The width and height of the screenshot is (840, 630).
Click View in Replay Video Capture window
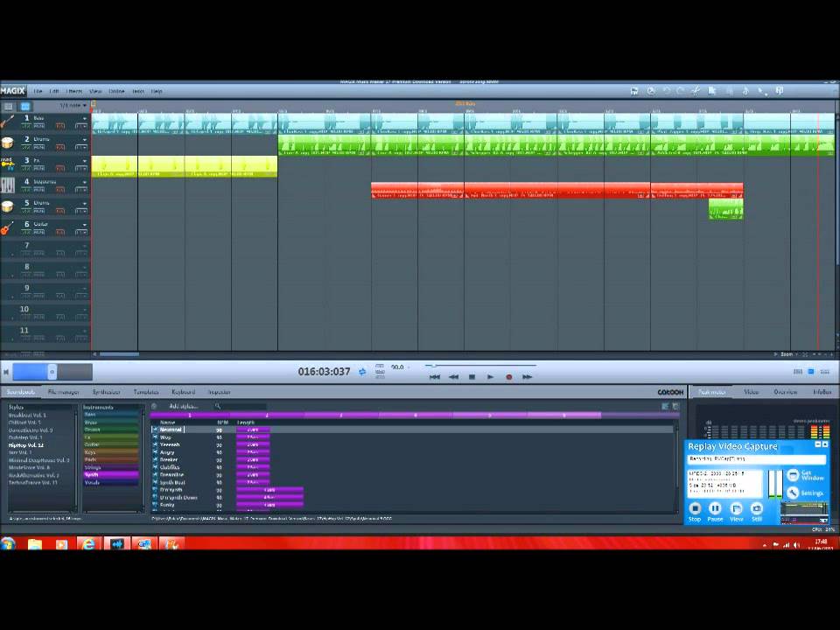point(737,511)
